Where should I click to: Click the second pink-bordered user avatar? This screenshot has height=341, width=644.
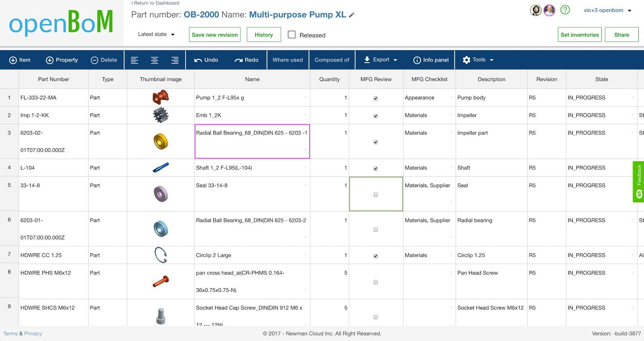(x=549, y=10)
